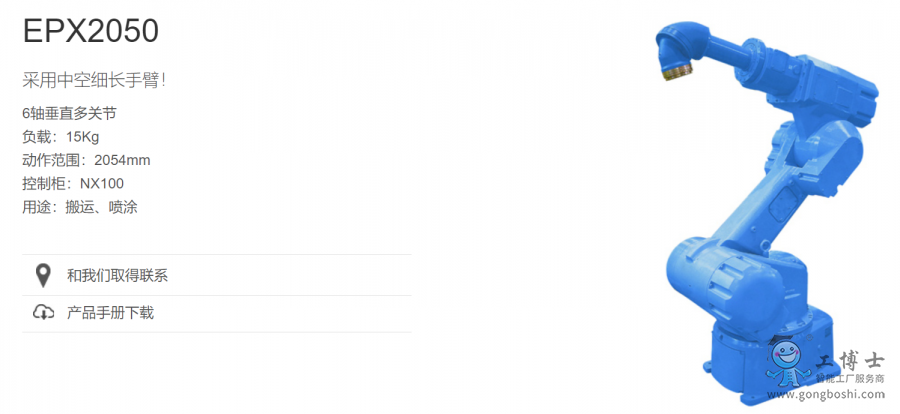Viewport: 900px width, 414px height.
Task: Click the map pin location icon
Action: pos(43,276)
